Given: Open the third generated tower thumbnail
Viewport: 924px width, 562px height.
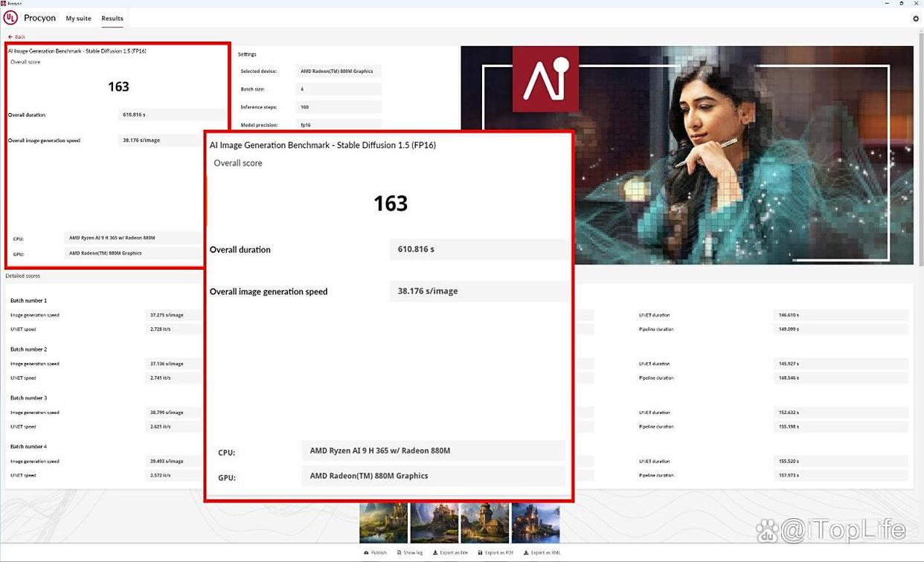Looking at the screenshot, I should pos(484,523).
